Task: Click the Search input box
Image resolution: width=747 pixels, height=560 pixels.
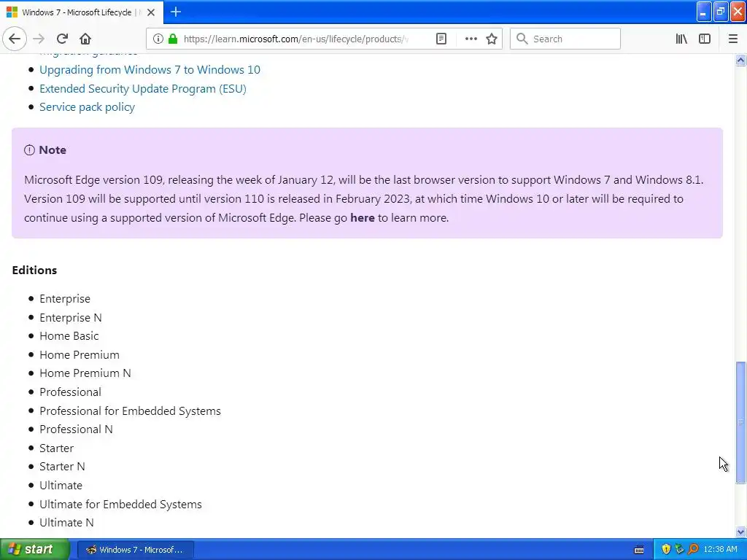Action: pos(565,39)
